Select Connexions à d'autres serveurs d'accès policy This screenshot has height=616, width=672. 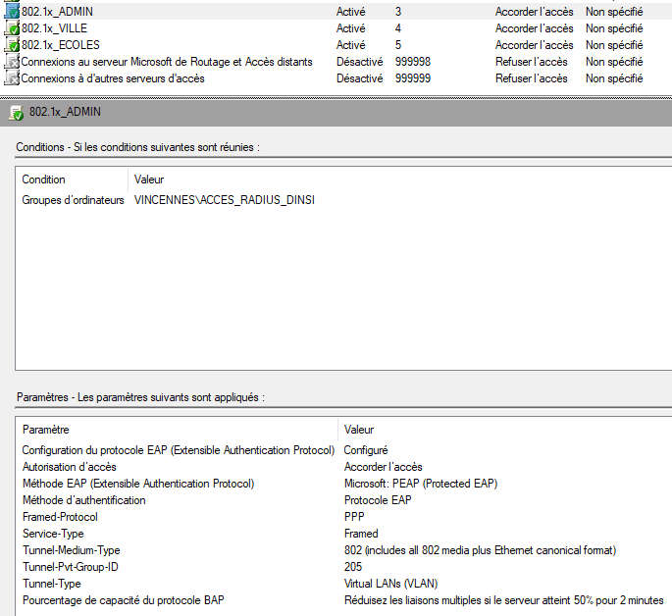point(113,78)
